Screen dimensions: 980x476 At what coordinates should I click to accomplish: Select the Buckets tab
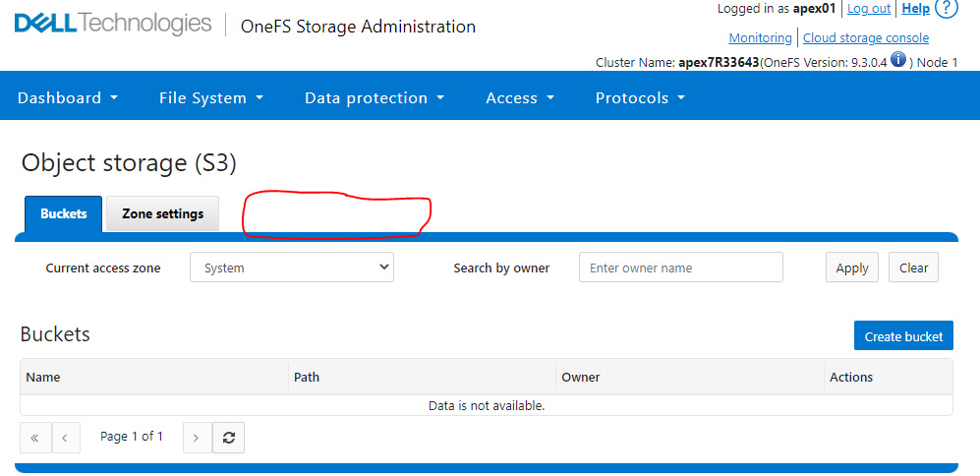[x=63, y=213]
